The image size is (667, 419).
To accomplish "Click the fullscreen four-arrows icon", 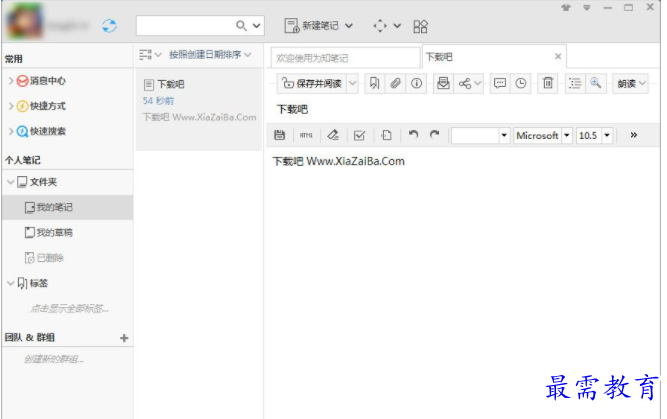I will tap(380, 26).
